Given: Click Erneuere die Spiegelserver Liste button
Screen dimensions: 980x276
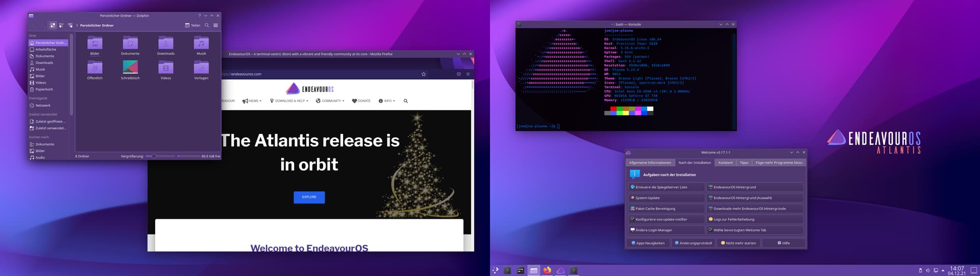Looking at the screenshot, I should coord(667,187).
